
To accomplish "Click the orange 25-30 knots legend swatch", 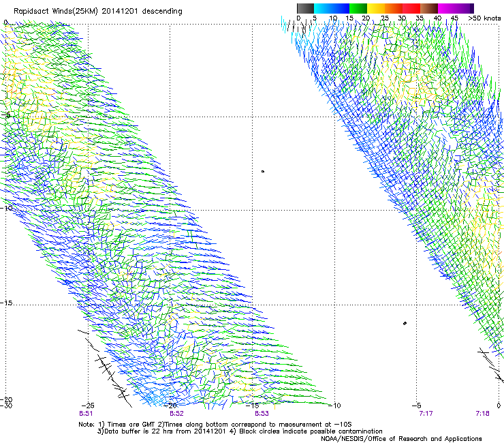I will click(x=394, y=8).
